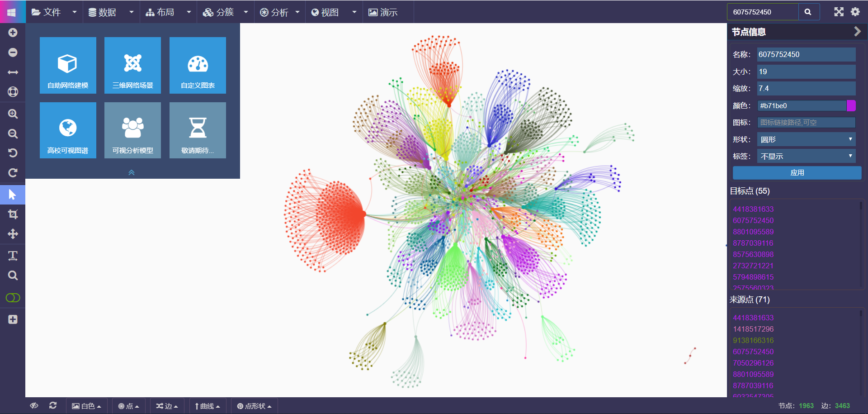The width and height of the screenshot is (868, 414).
Task: Open 高校可视图谱 university graph module
Action: [68, 130]
